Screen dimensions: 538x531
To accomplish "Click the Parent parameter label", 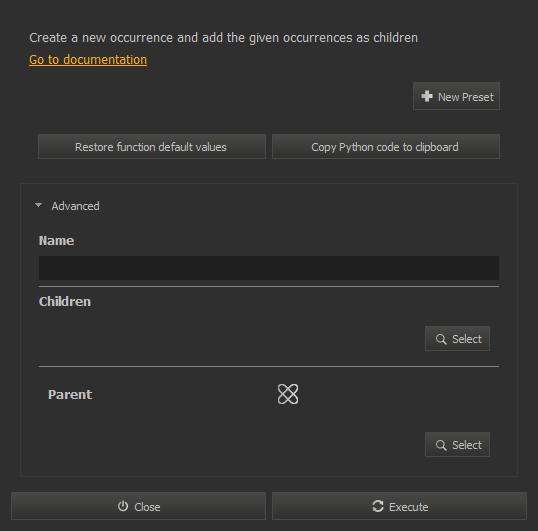I will tap(70, 394).
